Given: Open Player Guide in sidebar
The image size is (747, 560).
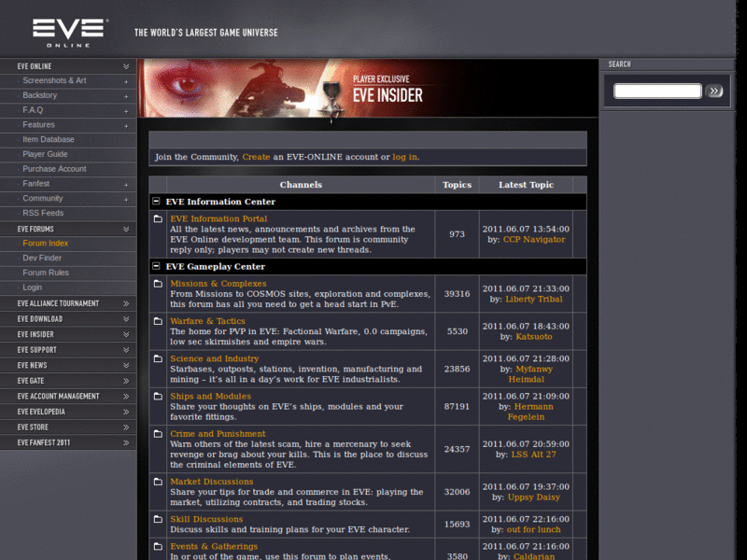Looking at the screenshot, I should [x=45, y=154].
